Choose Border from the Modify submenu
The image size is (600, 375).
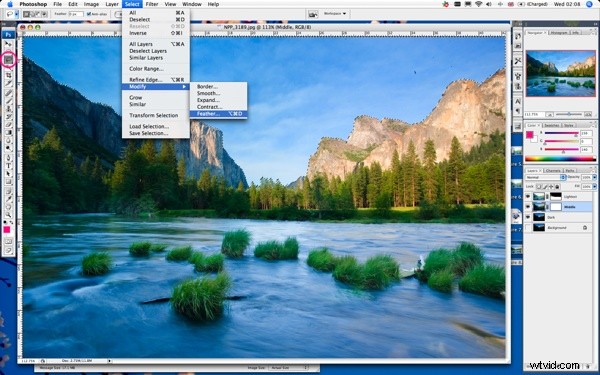(x=218, y=86)
